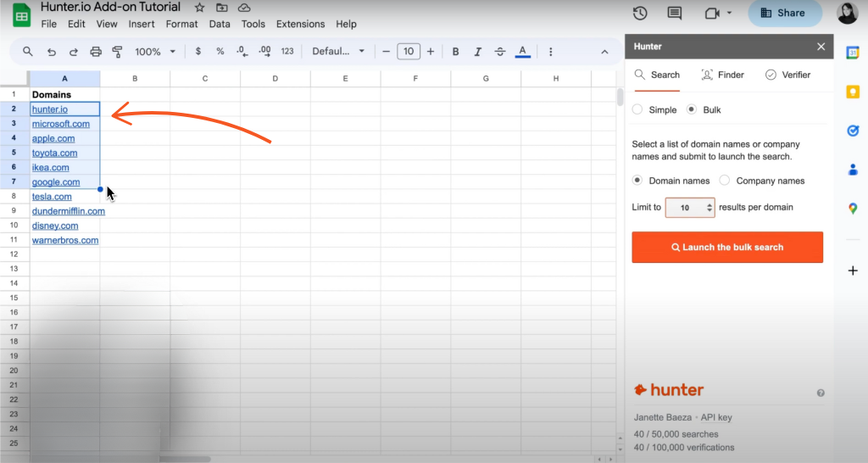The image size is (868, 463).
Task: Open the zoom 100% dropdown
Action: pyautogui.click(x=155, y=52)
